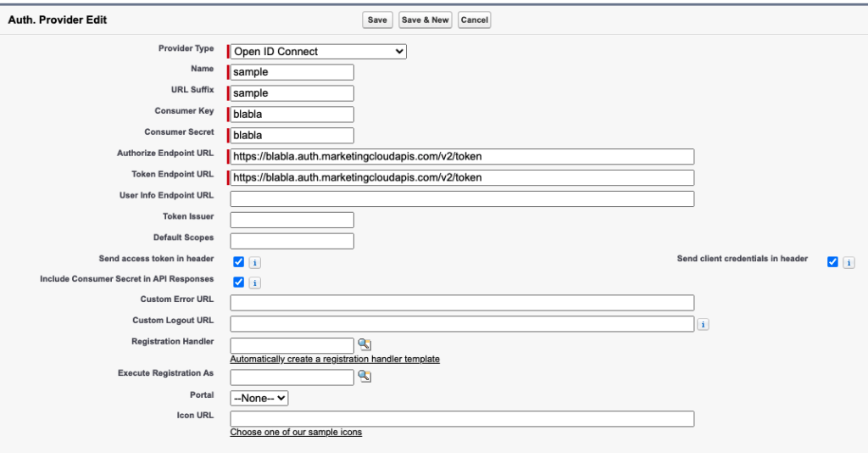Click into the Authorize Endpoint URL field
Viewport: 868px width, 453px height.
(462, 157)
